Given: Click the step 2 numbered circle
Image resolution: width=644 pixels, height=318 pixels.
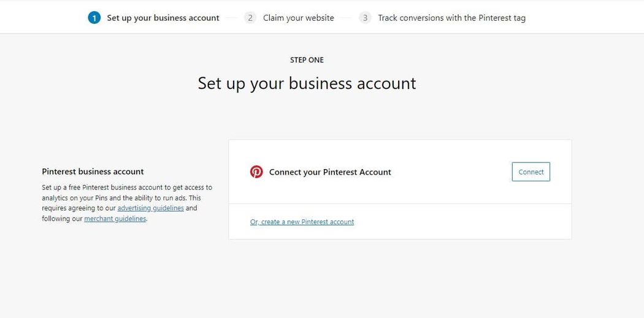Looking at the screenshot, I should [x=250, y=18].
